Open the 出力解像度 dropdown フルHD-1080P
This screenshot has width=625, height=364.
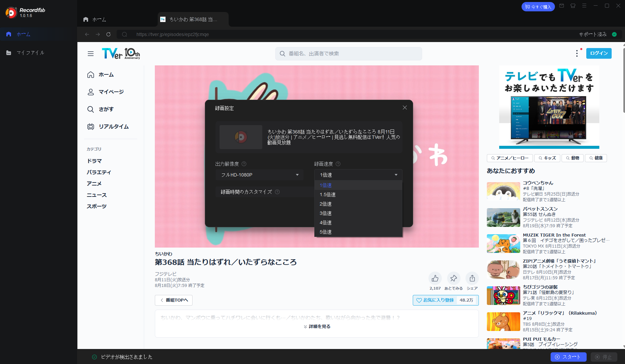pyautogui.click(x=259, y=175)
